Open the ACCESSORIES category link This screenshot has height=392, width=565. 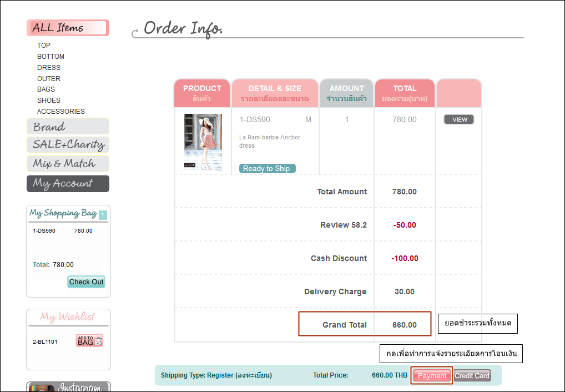[61, 112]
